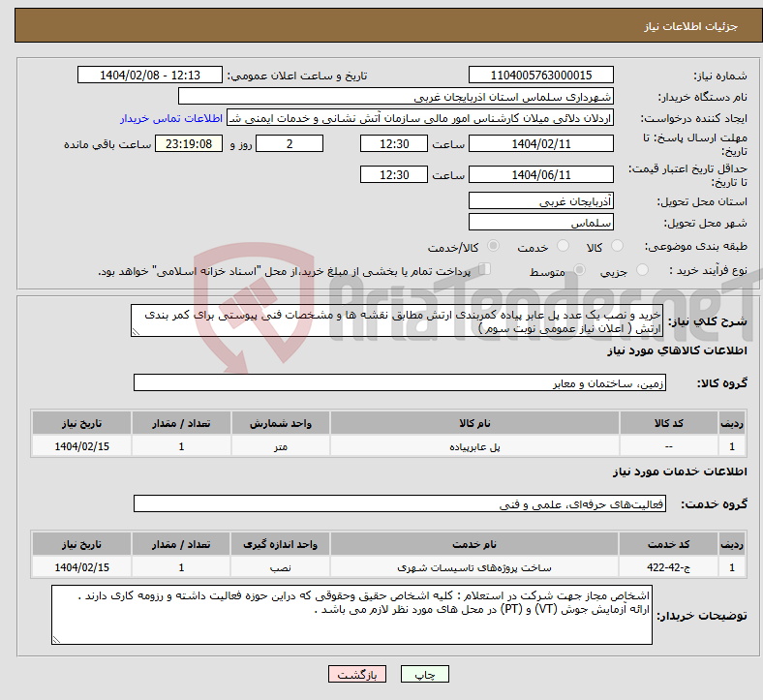Click the buyer organization name field

396,96
